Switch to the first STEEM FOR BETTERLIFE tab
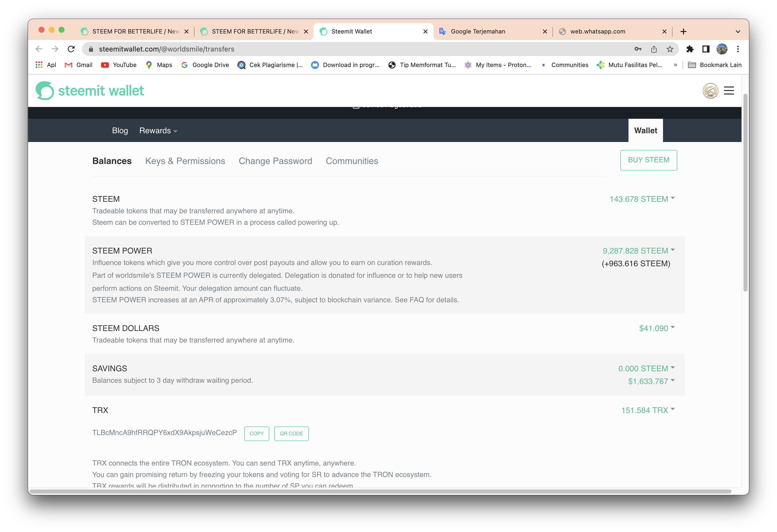The image size is (777, 532). pos(134,31)
